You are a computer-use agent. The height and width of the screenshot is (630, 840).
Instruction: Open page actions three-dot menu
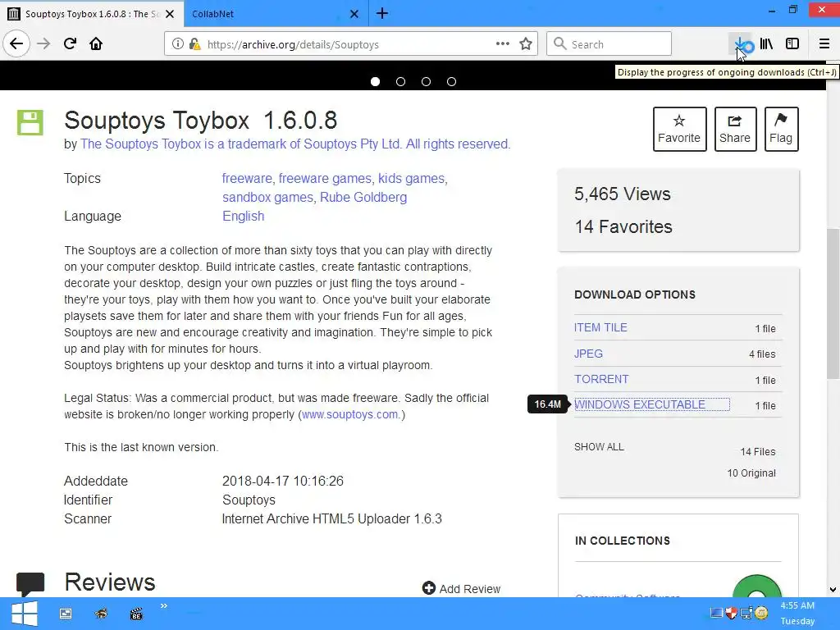tap(503, 44)
